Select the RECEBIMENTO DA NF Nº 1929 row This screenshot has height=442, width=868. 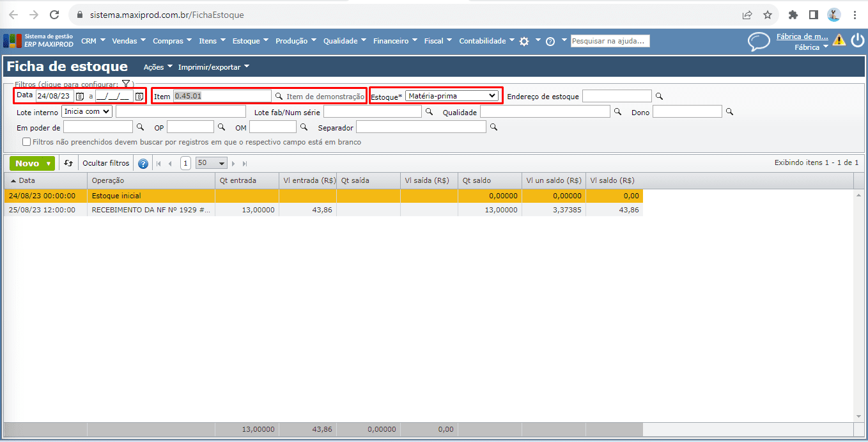tap(151, 210)
